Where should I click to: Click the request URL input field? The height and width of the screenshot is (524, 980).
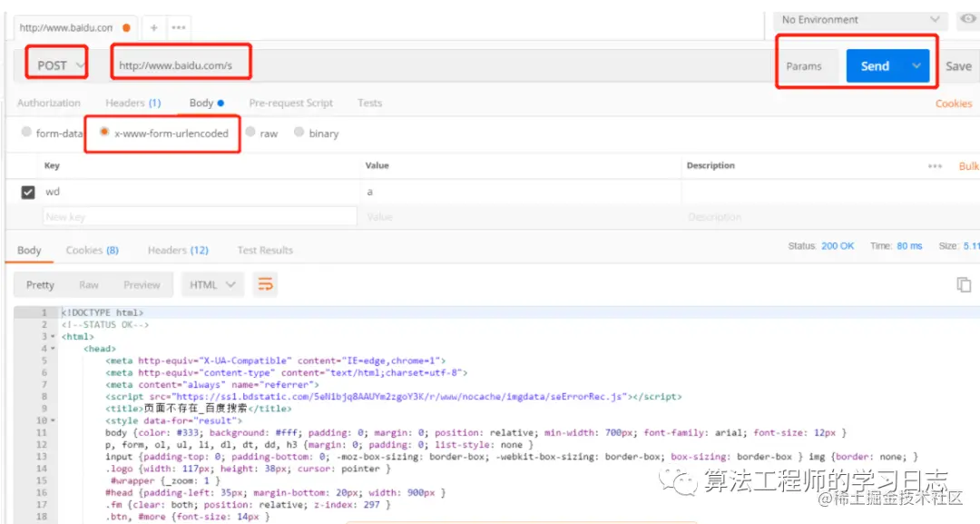pyautogui.click(x=441, y=65)
